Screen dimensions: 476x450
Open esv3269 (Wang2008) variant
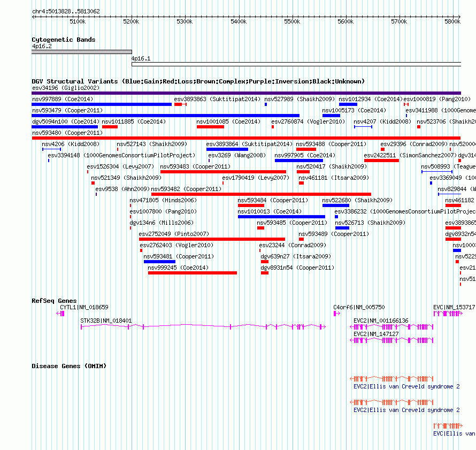click(x=237, y=155)
